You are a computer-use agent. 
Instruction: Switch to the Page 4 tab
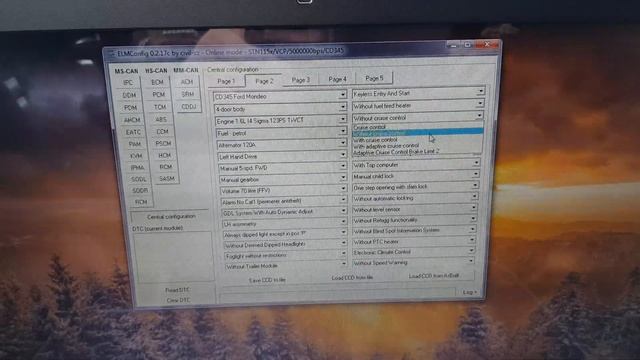pyautogui.click(x=338, y=79)
